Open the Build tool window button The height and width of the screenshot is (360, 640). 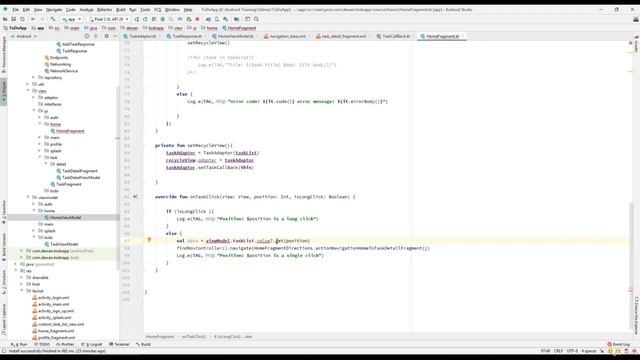tap(143, 344)
